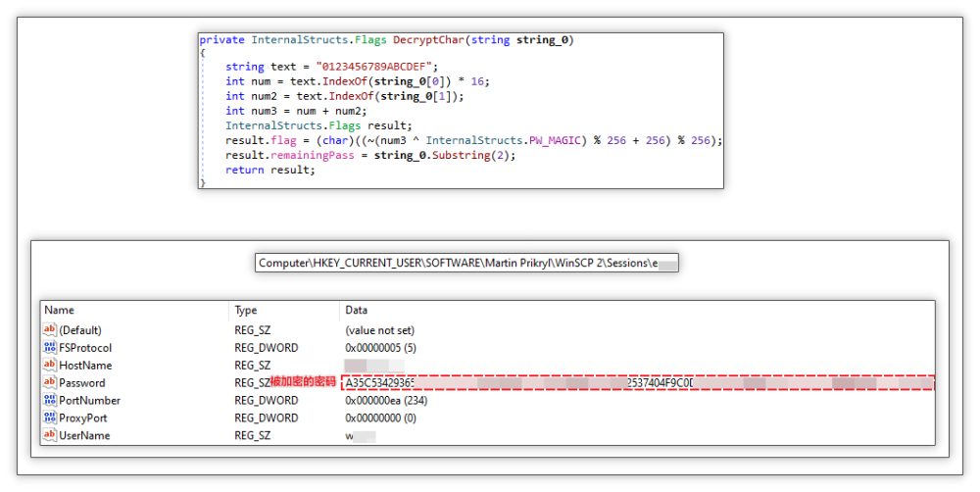Screen dimensions: 980x492
Task: Select the "0123456789ABCDEF" string literal
Action: (x=367, y=68)
